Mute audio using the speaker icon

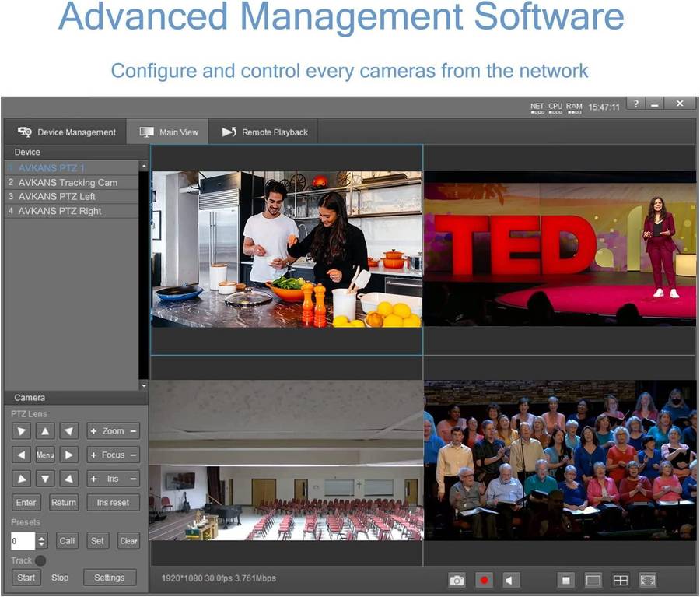[510, 580]
